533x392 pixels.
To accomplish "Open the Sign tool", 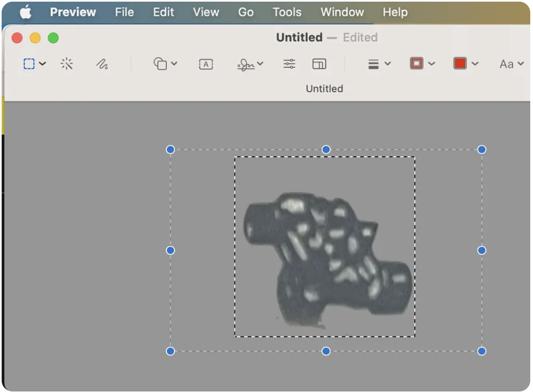I will click(246, 64).
